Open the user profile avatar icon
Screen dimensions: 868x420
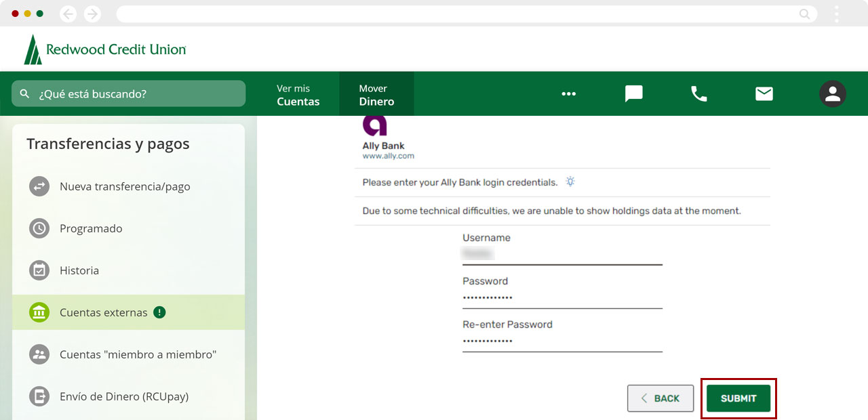click(x=833, y=93)
